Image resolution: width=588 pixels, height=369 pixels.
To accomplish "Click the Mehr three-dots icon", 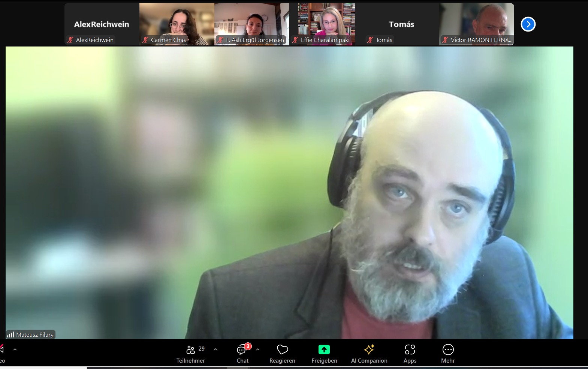I will click(448, 350).
